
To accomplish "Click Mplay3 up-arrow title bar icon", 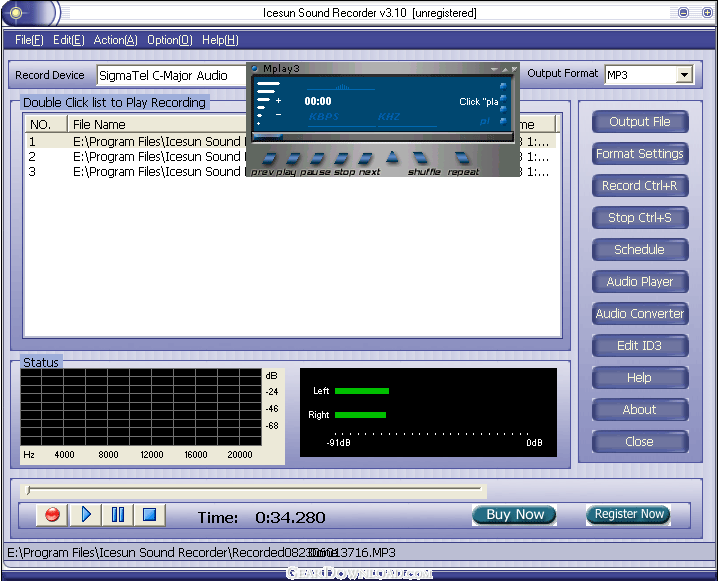I will coord(504,69).
